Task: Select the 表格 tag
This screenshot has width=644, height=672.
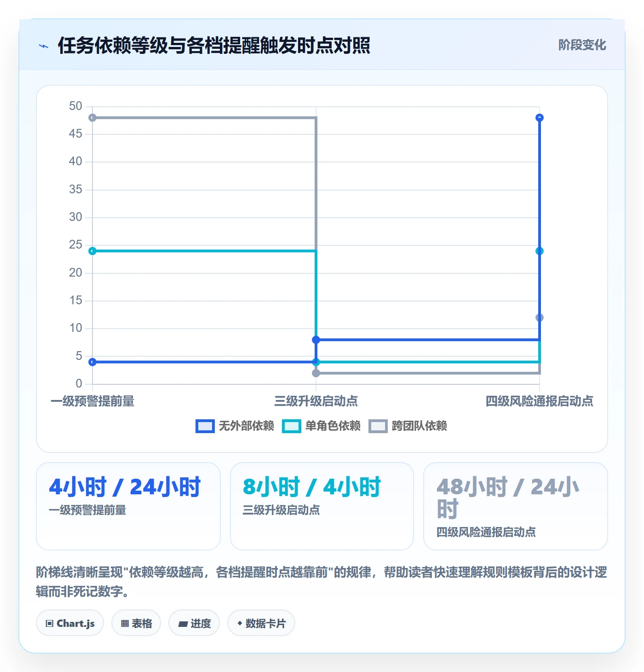Action: pos(136,623)
